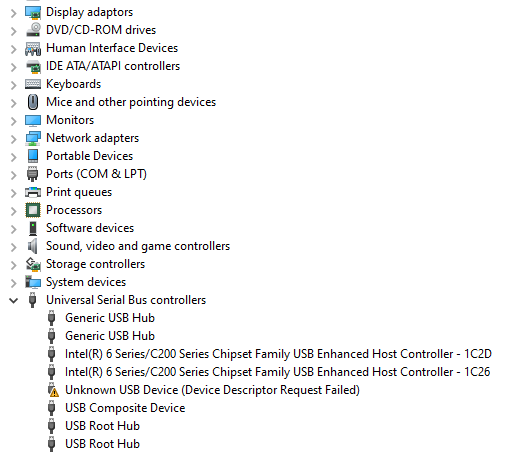Click the Storage controllers icon
The width and height of the screenshot is (522, 462).
coord(33,264)
